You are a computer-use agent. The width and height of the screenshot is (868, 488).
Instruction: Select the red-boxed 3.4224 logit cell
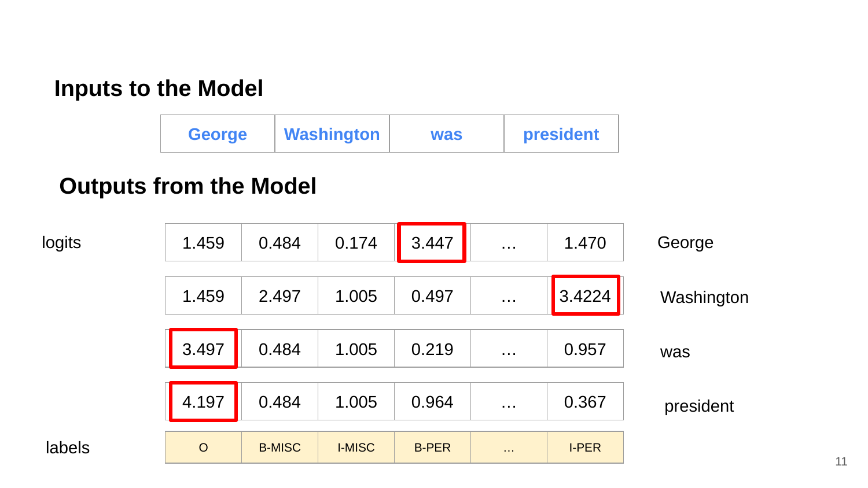586,295
